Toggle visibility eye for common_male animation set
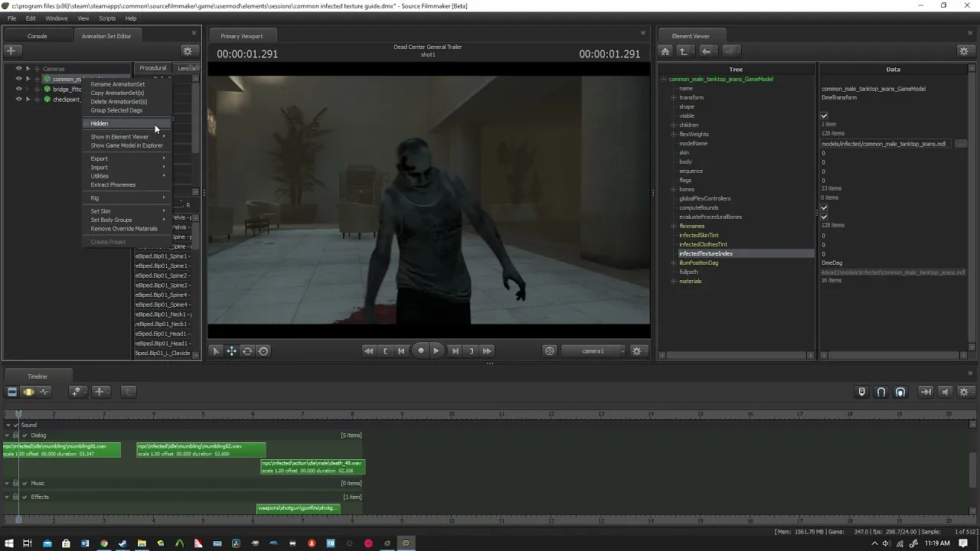The height and width of the screenshot is (551, 980). pyautogui.click(x=19, y=79)
